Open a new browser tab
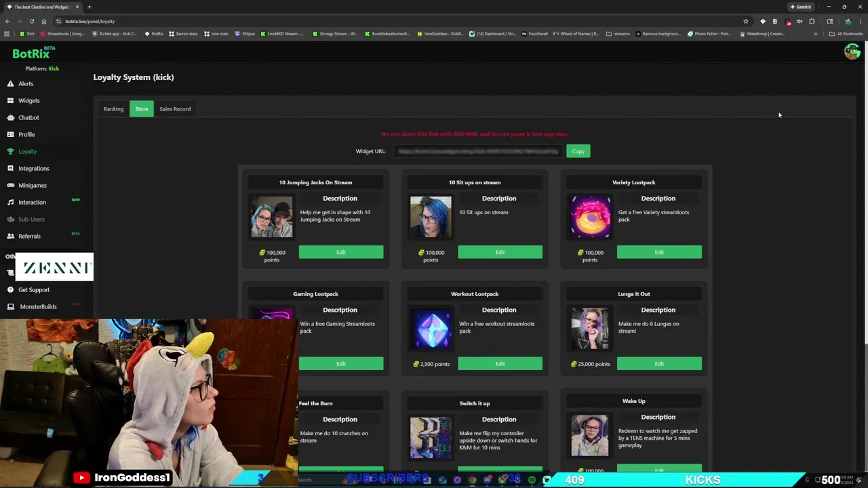868x488 pixels. [89, 7]
